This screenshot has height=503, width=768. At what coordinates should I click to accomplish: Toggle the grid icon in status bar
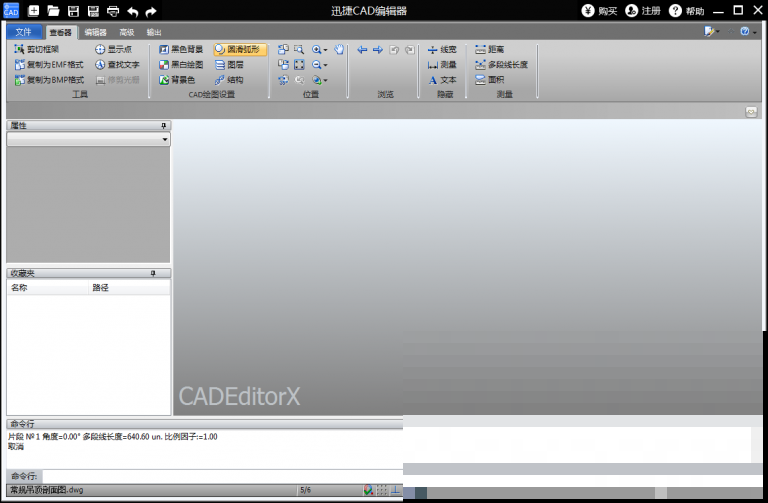point(382,490)
